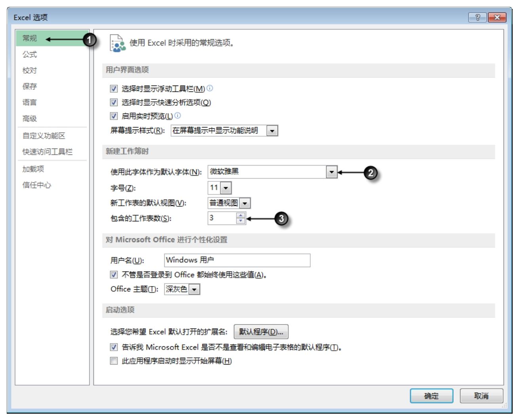Click the 确定 button
This screenshot has height=420, width=519.
[431, 396]
